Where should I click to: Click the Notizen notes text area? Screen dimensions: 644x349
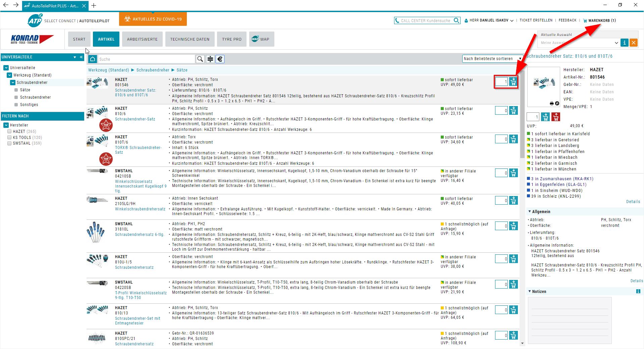point(570,320)
